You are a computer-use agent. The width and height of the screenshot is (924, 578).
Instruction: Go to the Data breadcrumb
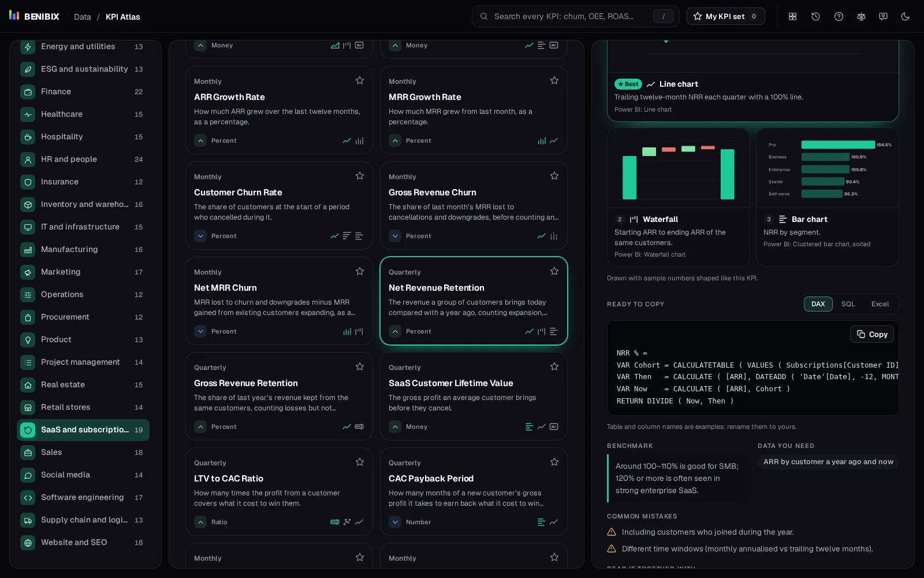[83, 17]
